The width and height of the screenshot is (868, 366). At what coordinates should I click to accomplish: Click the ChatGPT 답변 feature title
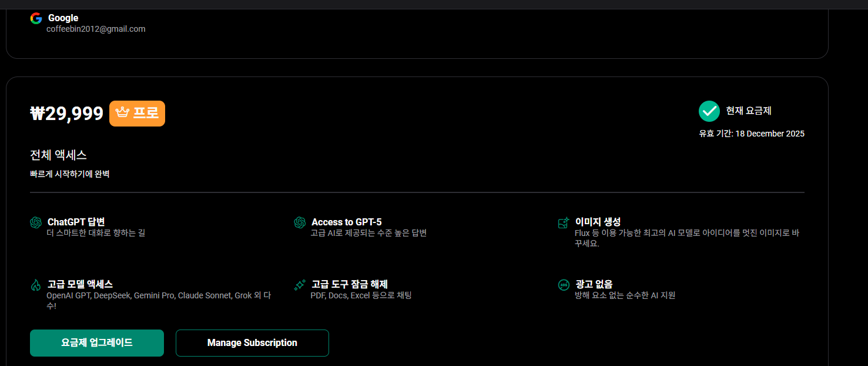point(76,222)
